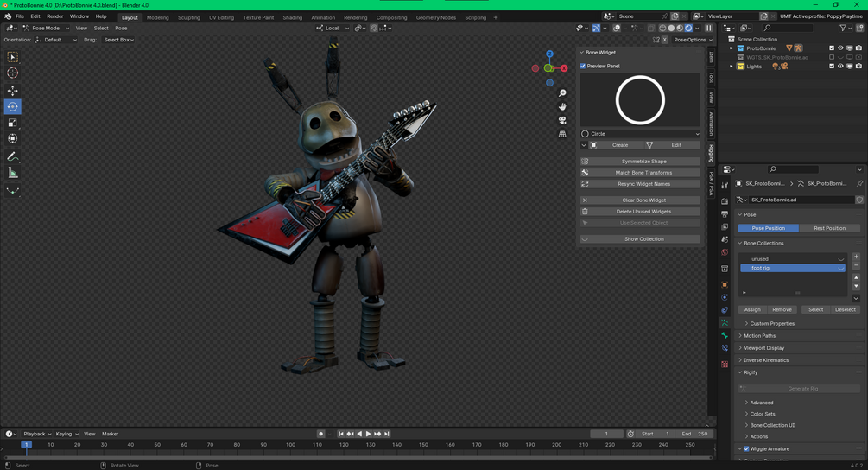The width and height of the screenshot is (868, 470).
Task: Click Delete Unused Widgets button
Action: 640,212
